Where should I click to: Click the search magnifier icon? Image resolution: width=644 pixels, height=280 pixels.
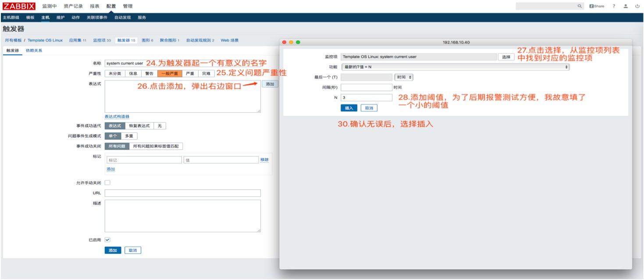(x=580, y=6)
